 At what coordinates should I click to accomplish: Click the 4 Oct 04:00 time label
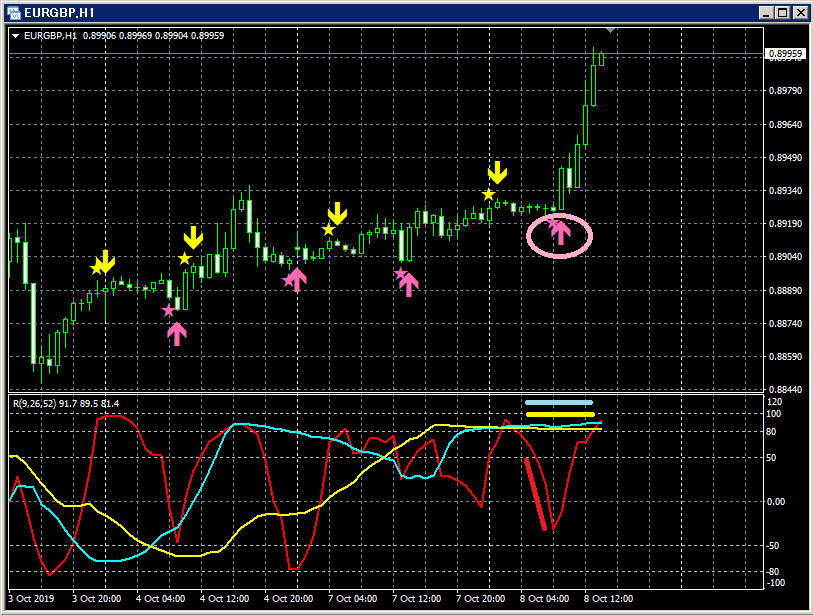(160, 598)
